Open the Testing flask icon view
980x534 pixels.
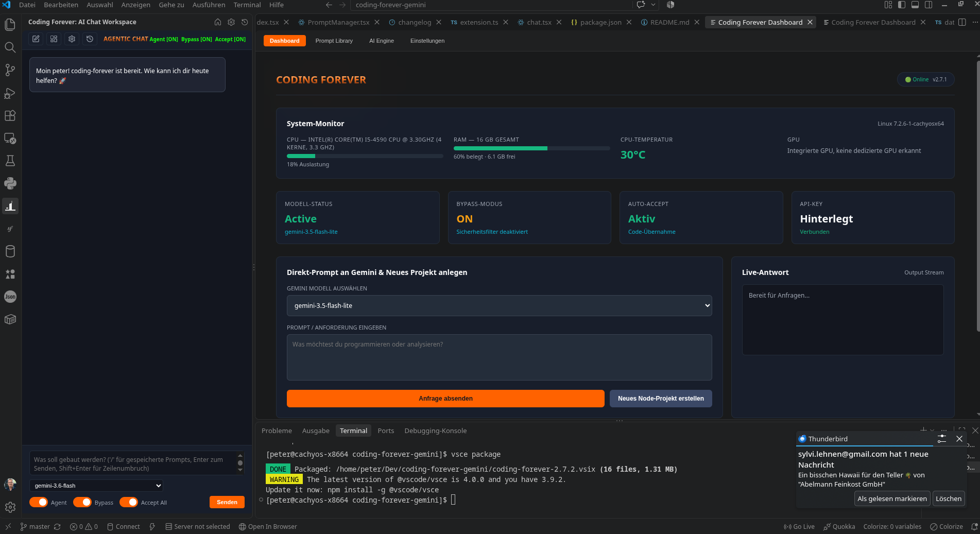point(10,161)
